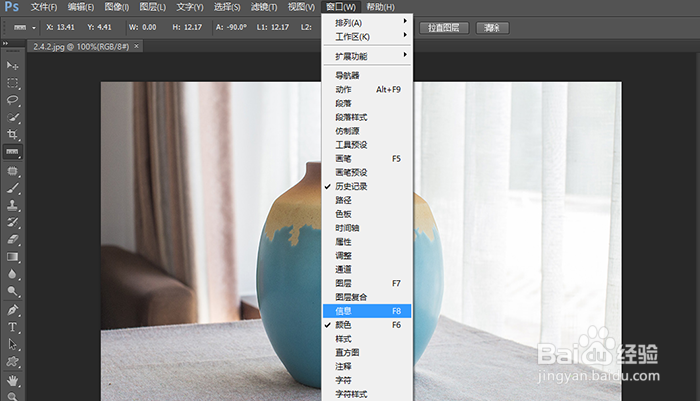Image resolution: width=700 pixels, height=401 pixels.
Task: Select the Blur droplet tool
Action: [12, 274]
